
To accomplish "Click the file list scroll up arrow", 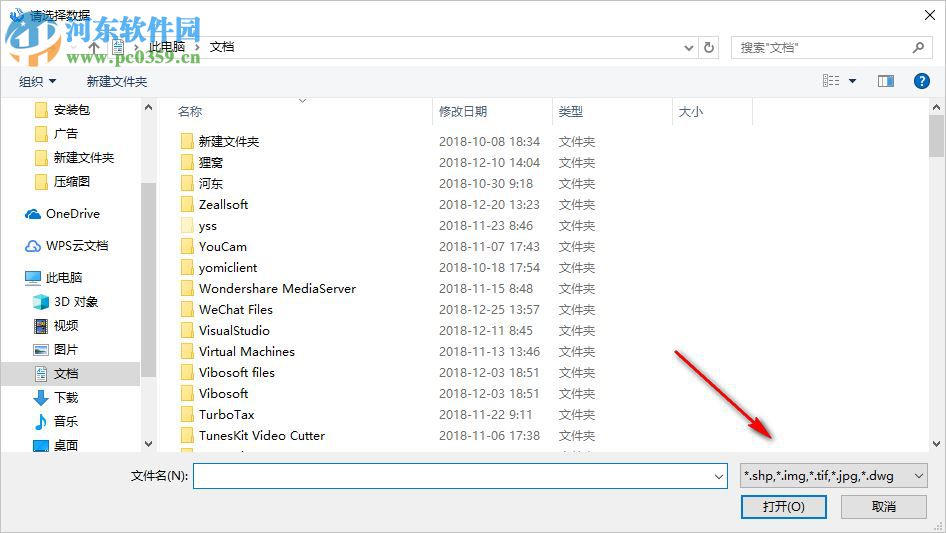I will pyautogui.click(x=936, y=107).
